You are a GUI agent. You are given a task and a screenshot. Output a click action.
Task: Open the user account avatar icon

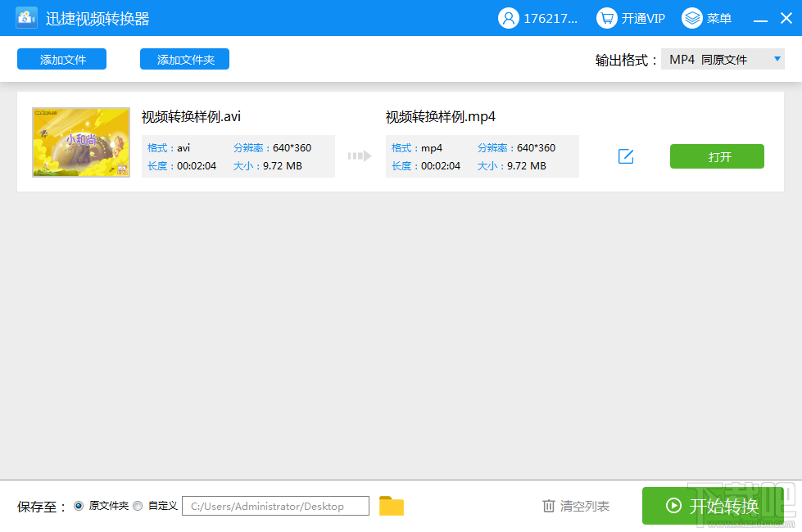(509, 18)
